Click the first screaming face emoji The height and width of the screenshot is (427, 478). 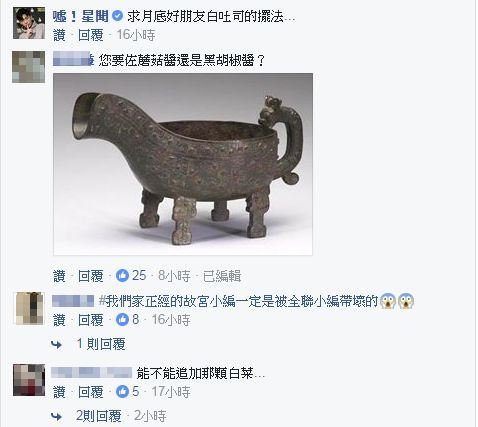pyautogui.click(x=388, y=301)
